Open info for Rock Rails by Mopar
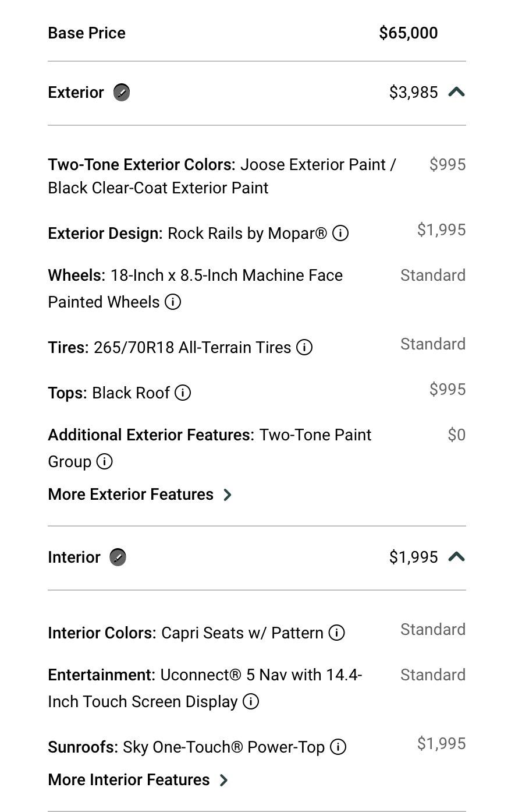This screenshot has height=812, width=522. (x=340, y=234)
